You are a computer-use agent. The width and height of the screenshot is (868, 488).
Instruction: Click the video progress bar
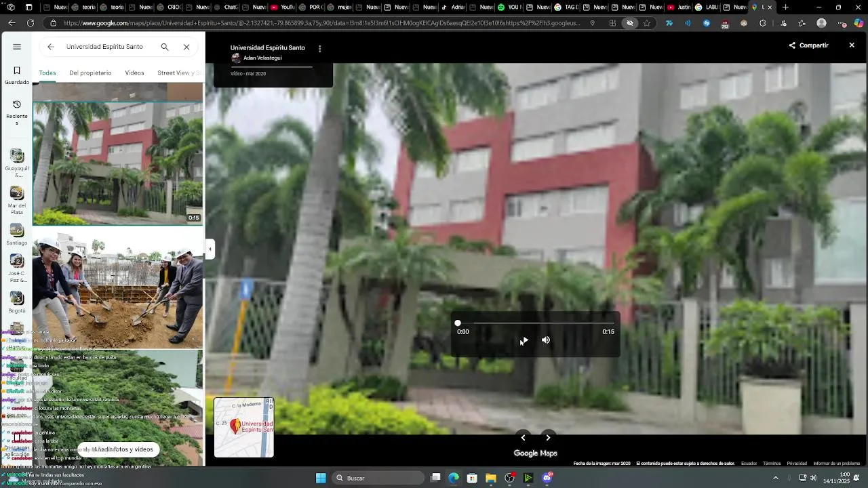point(536,323)
